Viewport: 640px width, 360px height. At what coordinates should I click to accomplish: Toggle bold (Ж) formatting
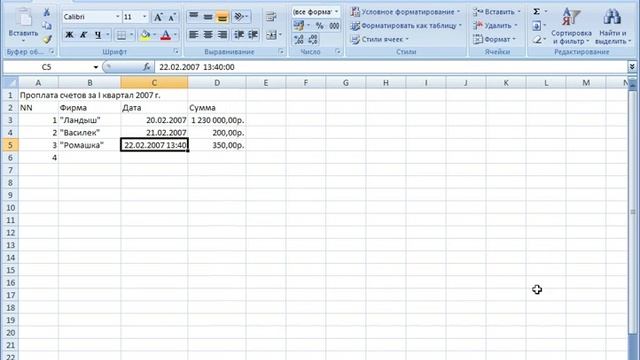(69, 35)
